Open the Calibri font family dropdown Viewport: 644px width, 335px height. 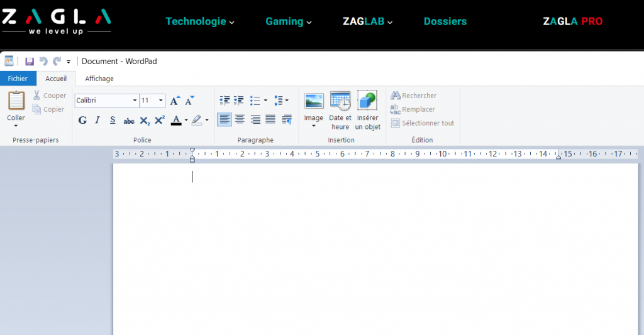[135, 101]
